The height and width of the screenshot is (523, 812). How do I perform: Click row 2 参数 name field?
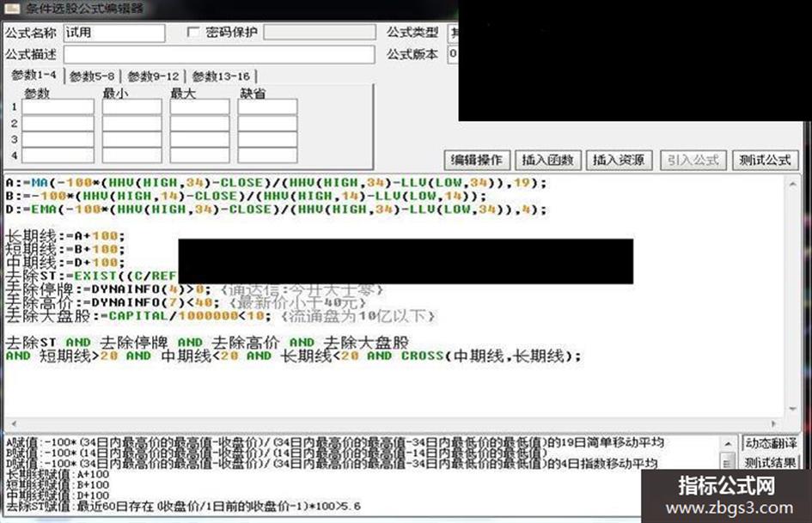coord(58,124)
